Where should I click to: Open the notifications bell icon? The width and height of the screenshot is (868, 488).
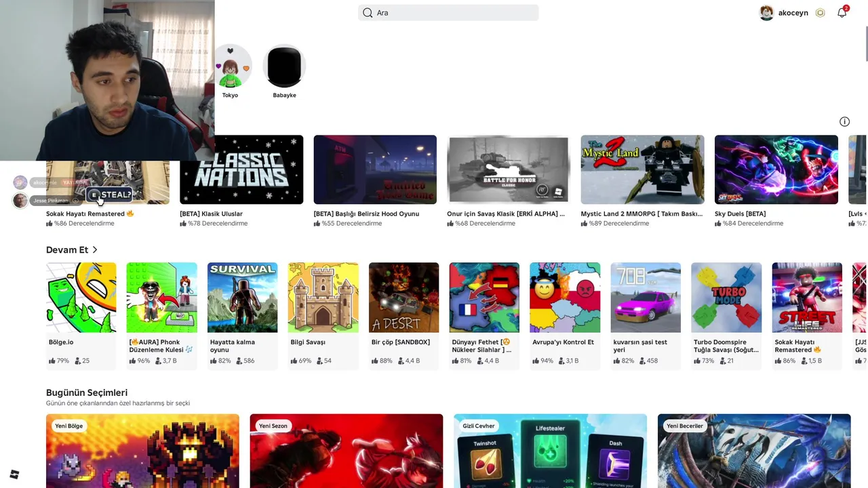[x=842, y=13]
